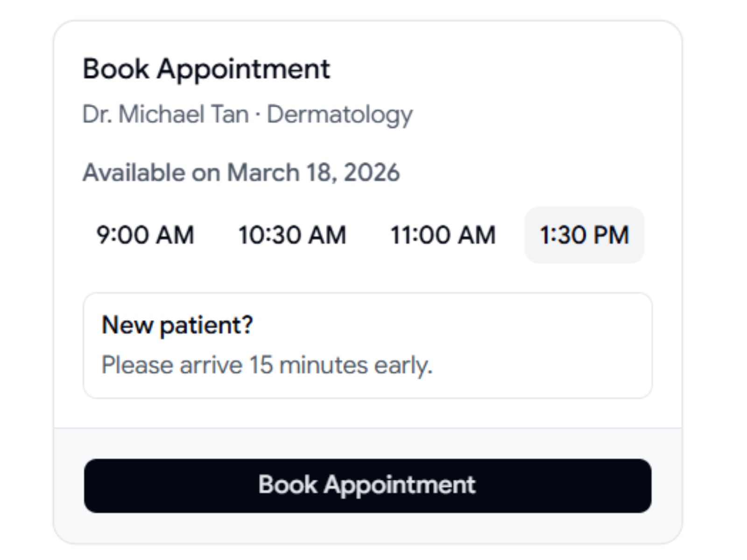
Task: Click the Dr. title prefix
Action: tap(97, 114)
